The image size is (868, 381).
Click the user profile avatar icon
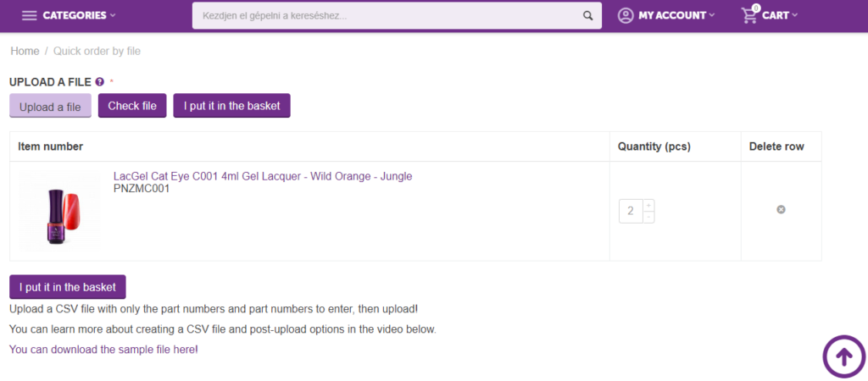[626, 15]
